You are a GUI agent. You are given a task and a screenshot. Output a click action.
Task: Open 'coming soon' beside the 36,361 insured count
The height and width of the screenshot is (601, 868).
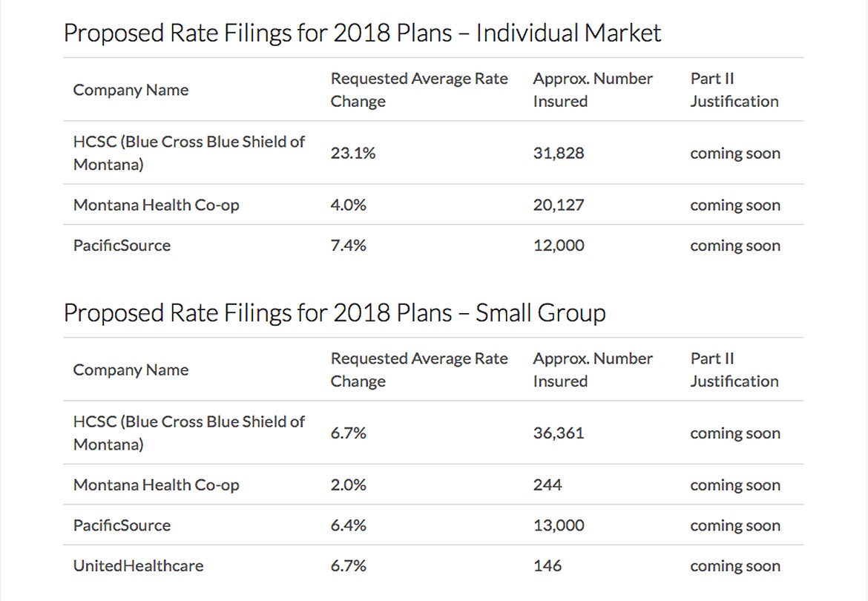734,434
